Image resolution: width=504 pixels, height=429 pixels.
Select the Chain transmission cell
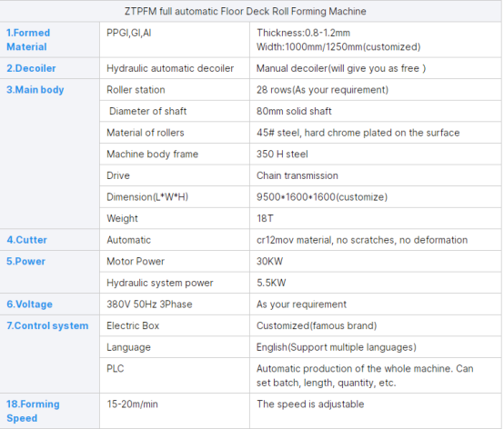pyautogui.click(x=297, y=175)
